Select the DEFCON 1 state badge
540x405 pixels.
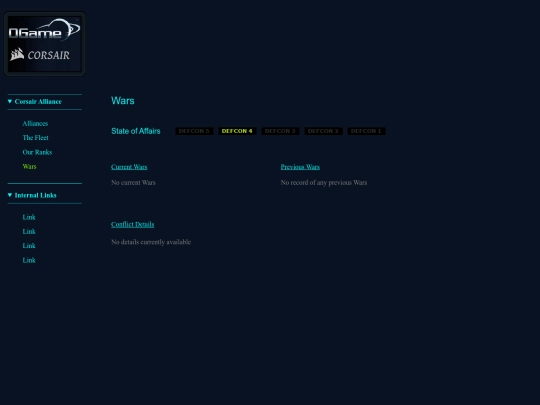click(x=366, y=131)
